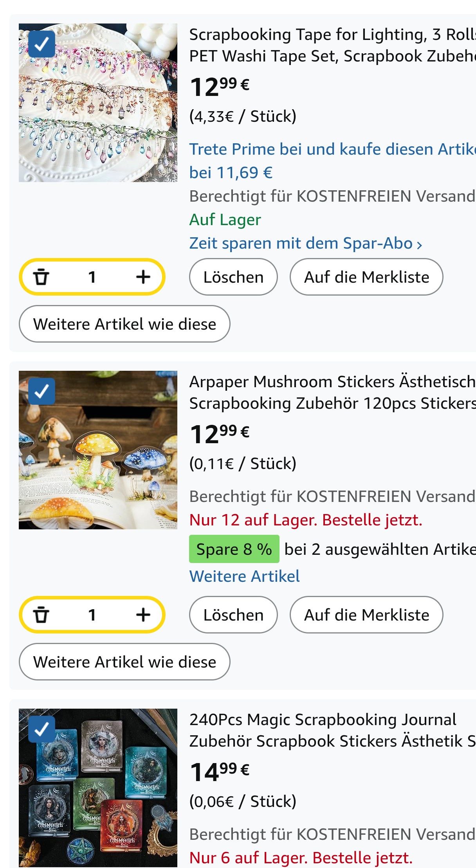Open the Arpaper Mushroom Stickers title link

[x=332, y=392]
